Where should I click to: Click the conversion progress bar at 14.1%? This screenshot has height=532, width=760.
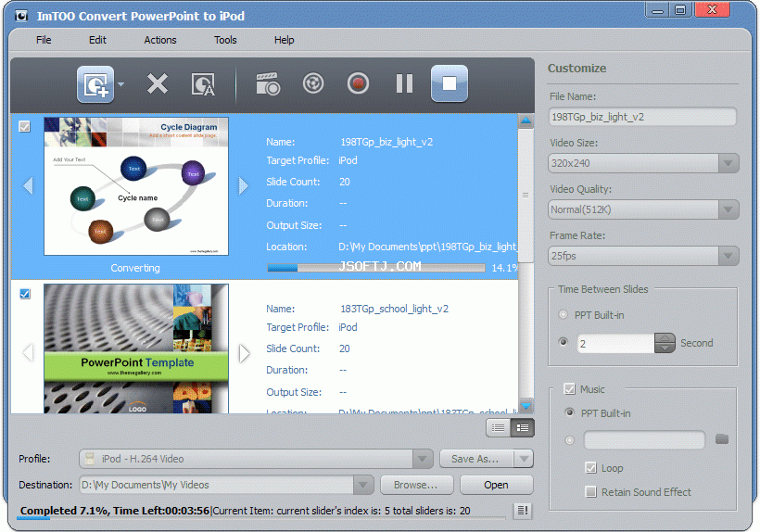click(376, 268)
